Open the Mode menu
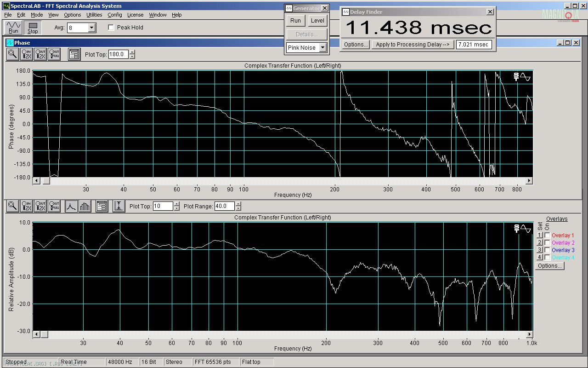 (37, 15)
